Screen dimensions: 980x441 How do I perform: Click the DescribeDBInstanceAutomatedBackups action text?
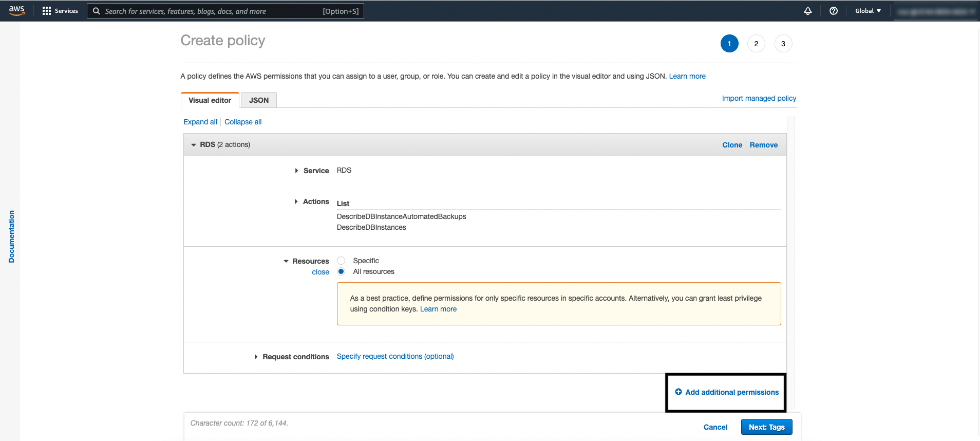[402, 216]
